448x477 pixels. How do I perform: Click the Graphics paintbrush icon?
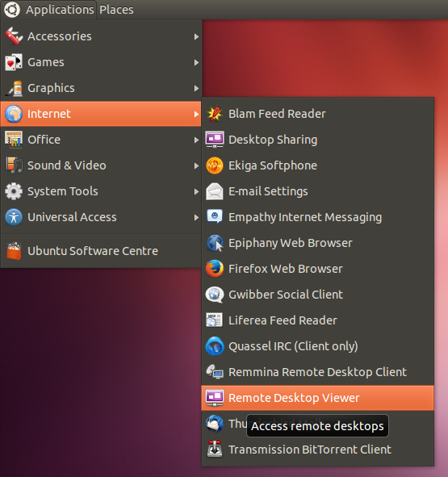[14, 88]
